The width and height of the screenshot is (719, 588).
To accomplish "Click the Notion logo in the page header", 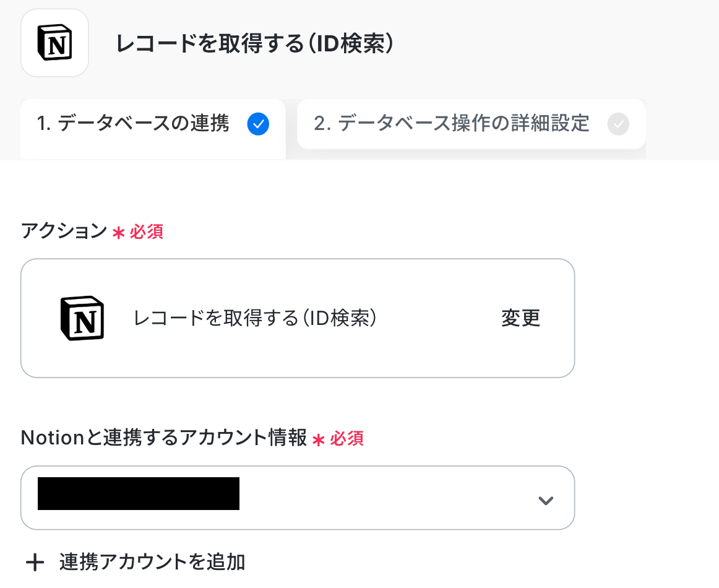I will (x=54, y=43).
